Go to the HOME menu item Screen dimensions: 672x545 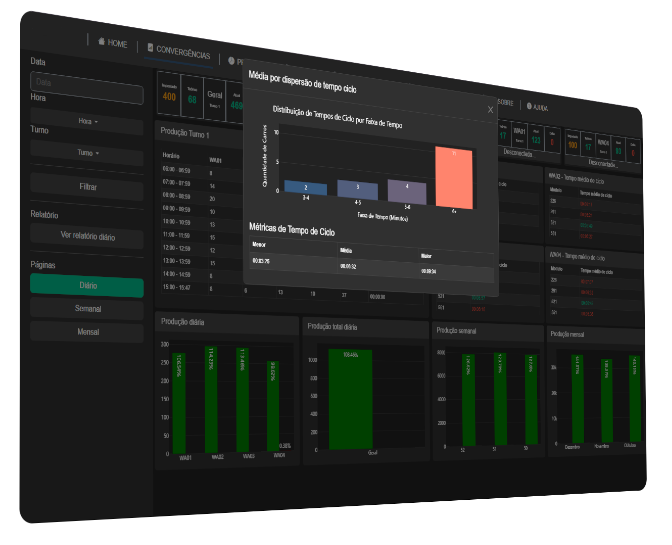click(x=117, y=44)
